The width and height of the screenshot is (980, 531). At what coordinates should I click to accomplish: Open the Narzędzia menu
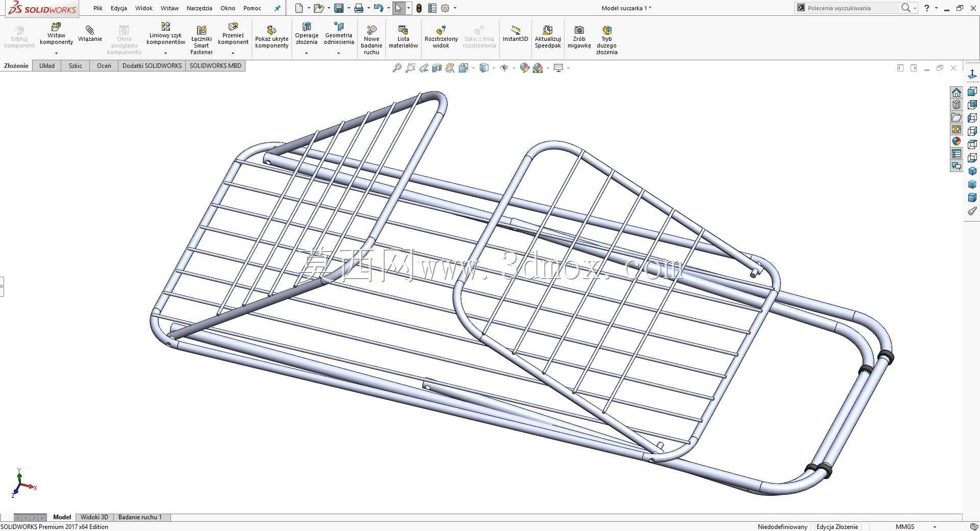(x=200, y=8)
